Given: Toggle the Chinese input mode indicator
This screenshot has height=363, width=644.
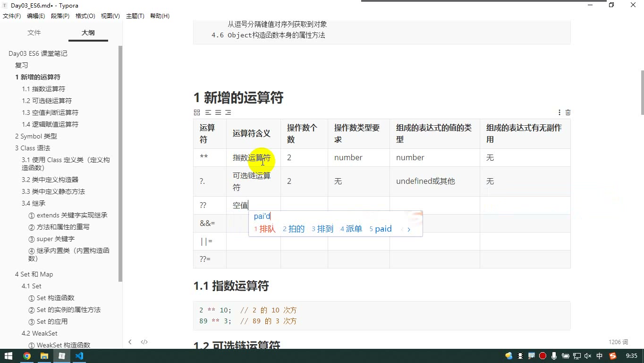Looking at the screenshot, I should tap(600, 356).
